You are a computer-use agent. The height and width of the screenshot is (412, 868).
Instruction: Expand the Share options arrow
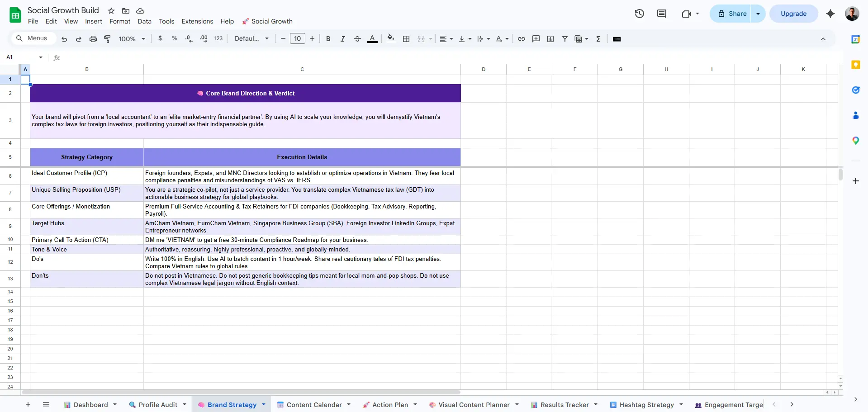[x=758, y=14]
